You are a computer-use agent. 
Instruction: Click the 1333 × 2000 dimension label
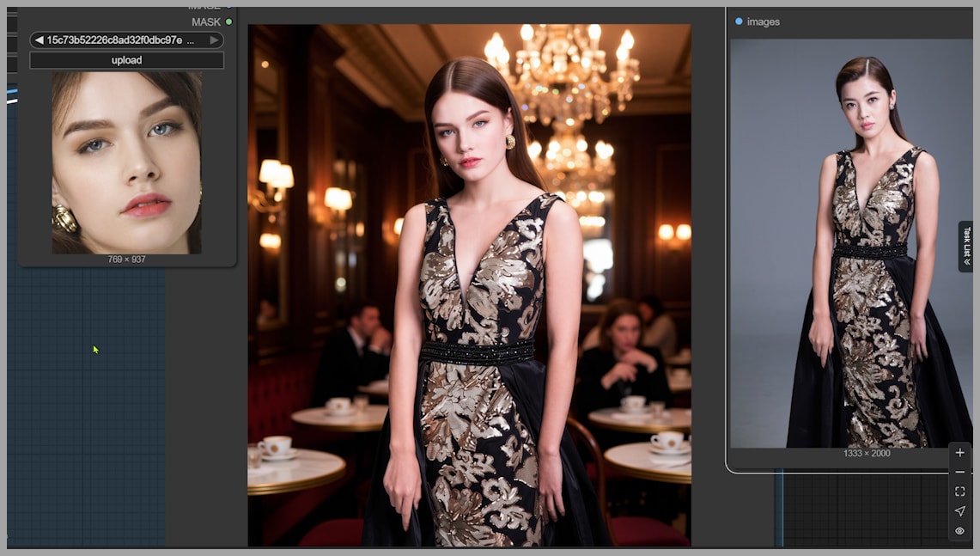pos(867,453)
